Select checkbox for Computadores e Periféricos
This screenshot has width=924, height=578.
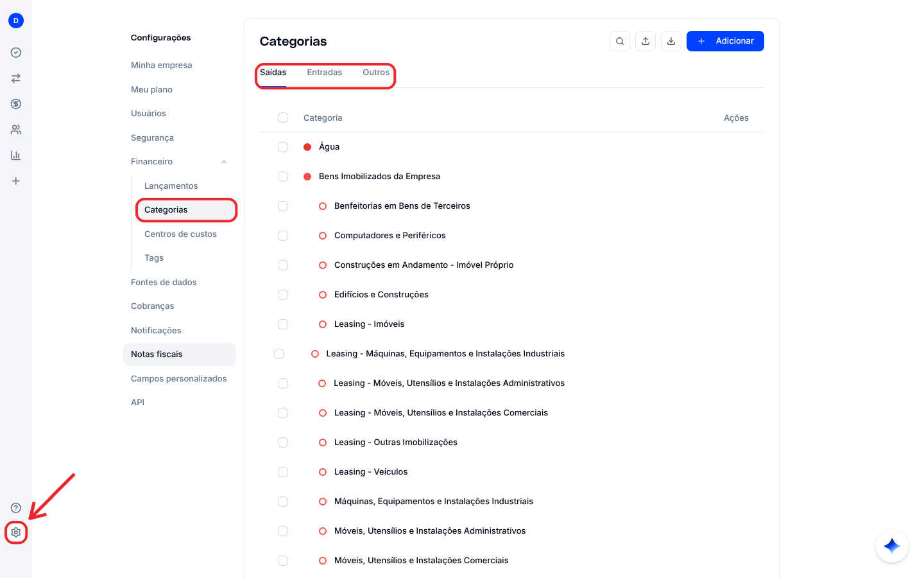tap(283, 236)
